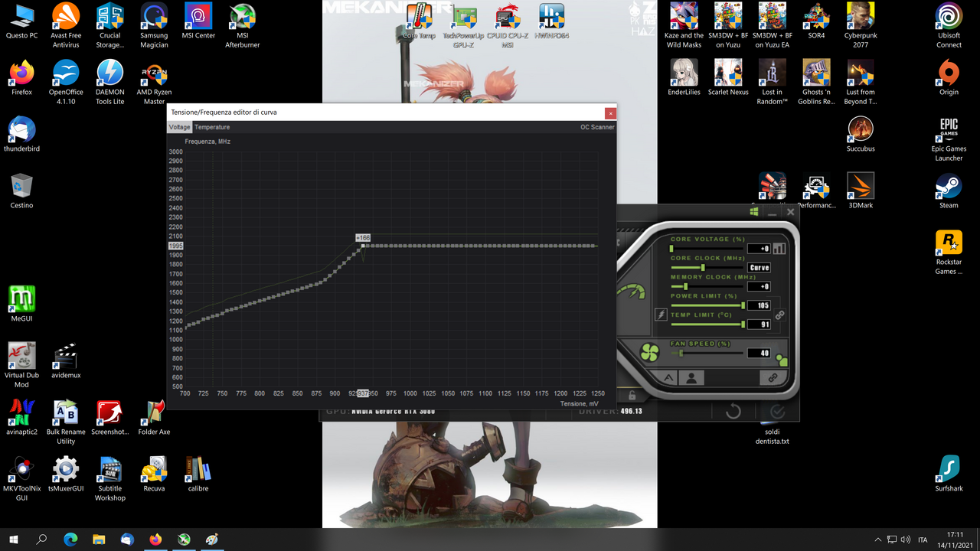Viewport: 980px width, 551px height.
Task: Open the Ubisoft Connect shortcut
Action: coord(949,27)
